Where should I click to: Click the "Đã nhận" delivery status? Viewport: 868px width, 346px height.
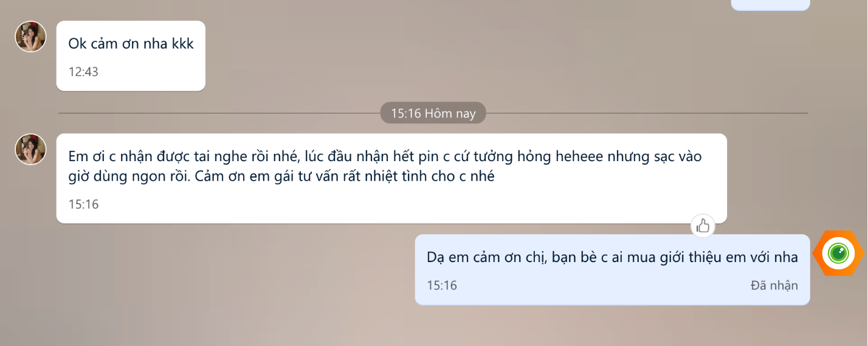(x=774, y=285)
